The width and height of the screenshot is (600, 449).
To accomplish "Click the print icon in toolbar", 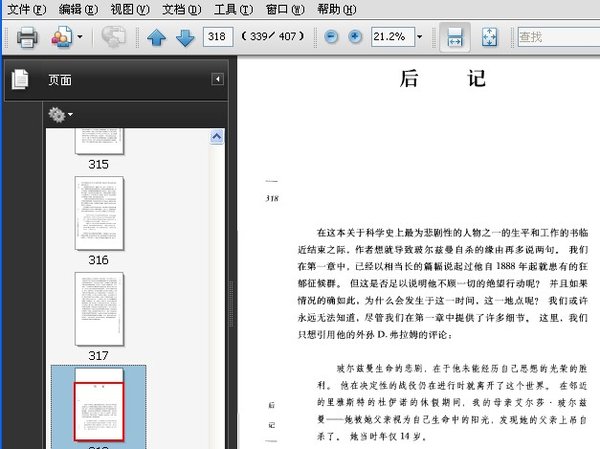I will (x=26, y=38).
